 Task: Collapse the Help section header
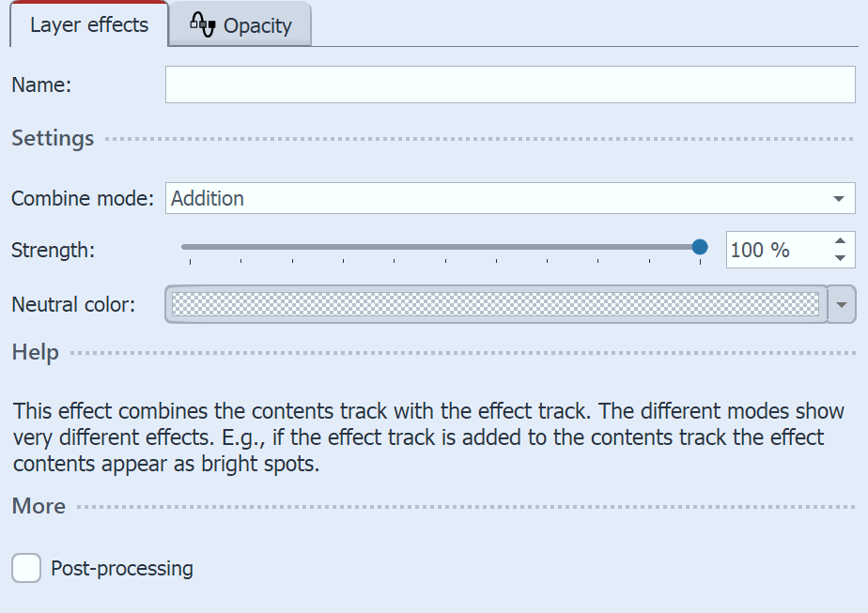(x=35, y=352)
